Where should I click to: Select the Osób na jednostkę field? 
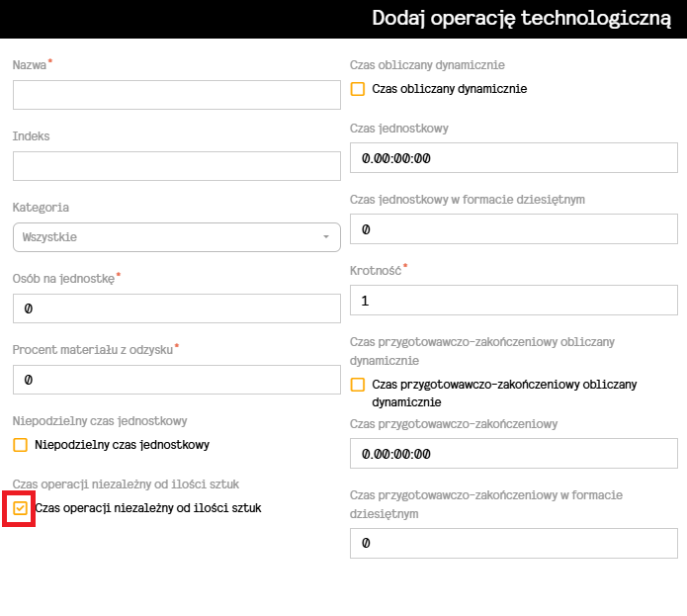point(176,308)
